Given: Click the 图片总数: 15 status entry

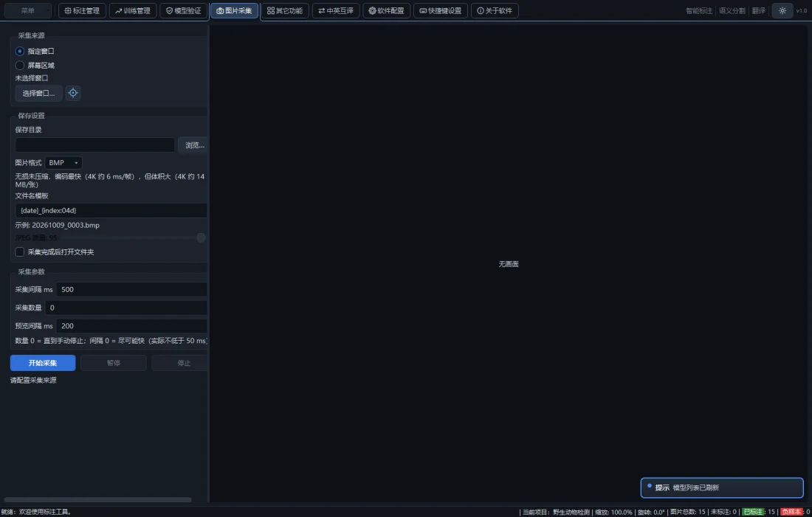Looking at the screenshot, I should (688, 512).
